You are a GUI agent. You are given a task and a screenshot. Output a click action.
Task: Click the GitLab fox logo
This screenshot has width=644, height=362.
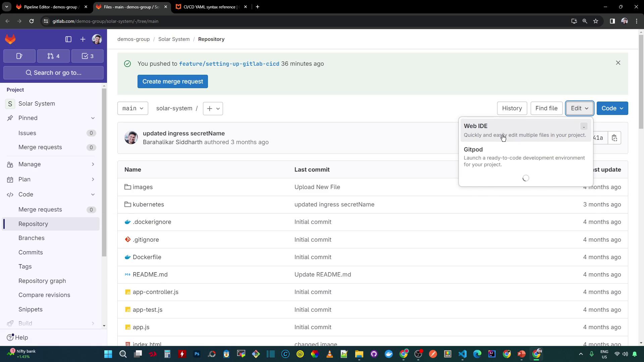point(10,39)
